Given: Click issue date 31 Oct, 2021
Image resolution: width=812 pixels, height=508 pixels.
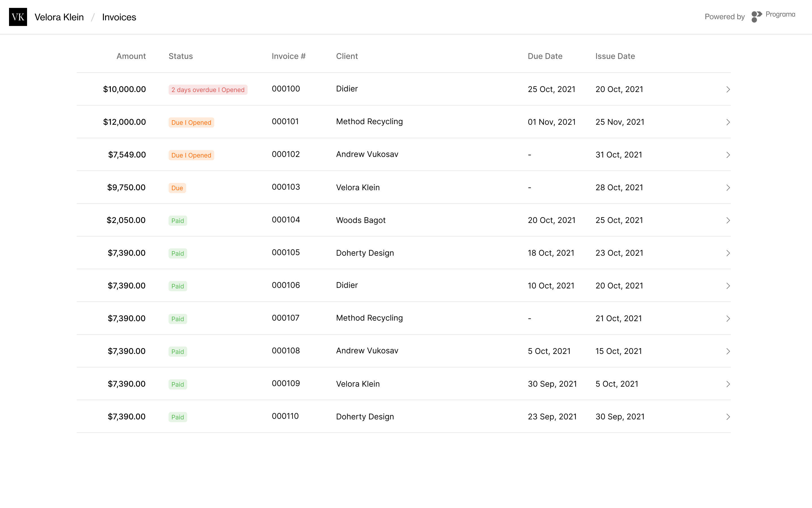Looking at the screenshot, I should 619,155.
